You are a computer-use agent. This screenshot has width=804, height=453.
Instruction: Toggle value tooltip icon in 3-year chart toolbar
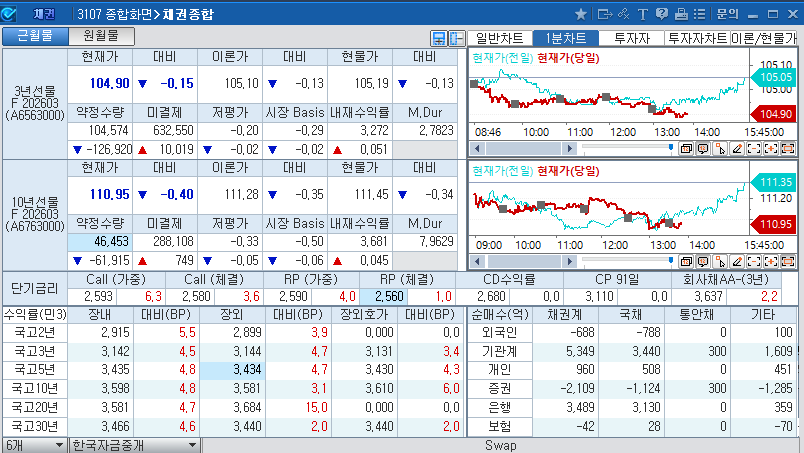click(x=703, y=149)
